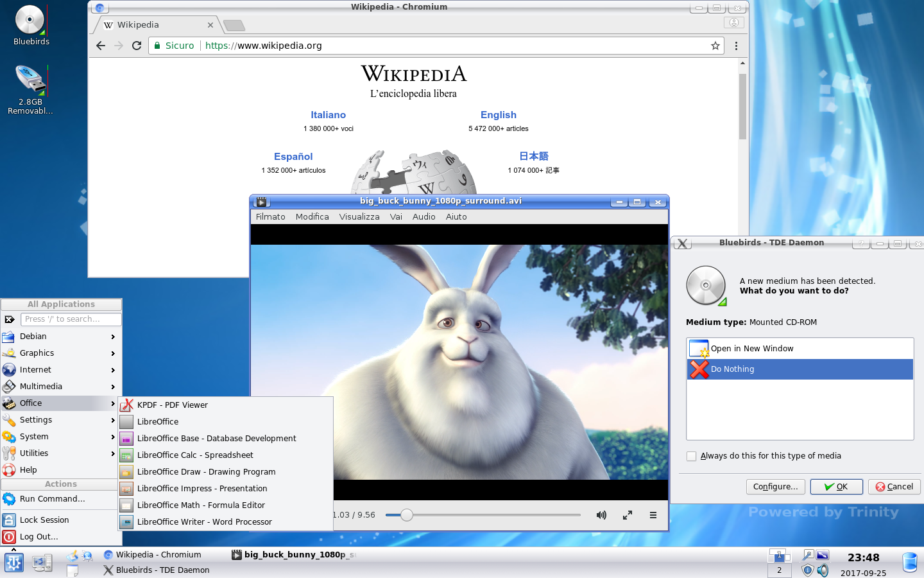Select Do Nothing action in list
The width and height of the screenshot is (924, 578).
(x=800, y=369)
